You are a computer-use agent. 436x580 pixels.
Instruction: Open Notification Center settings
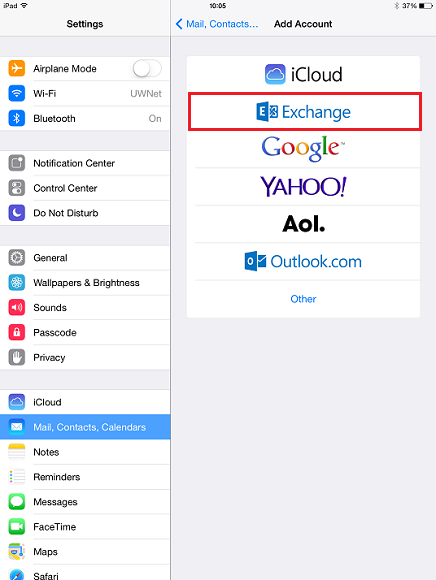(85, 163)
